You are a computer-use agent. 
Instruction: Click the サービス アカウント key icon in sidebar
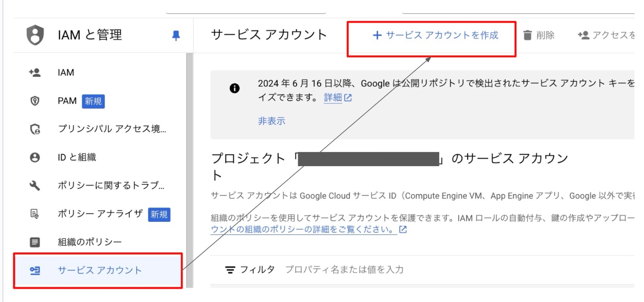pyautogui.click(x=35, y=270)
